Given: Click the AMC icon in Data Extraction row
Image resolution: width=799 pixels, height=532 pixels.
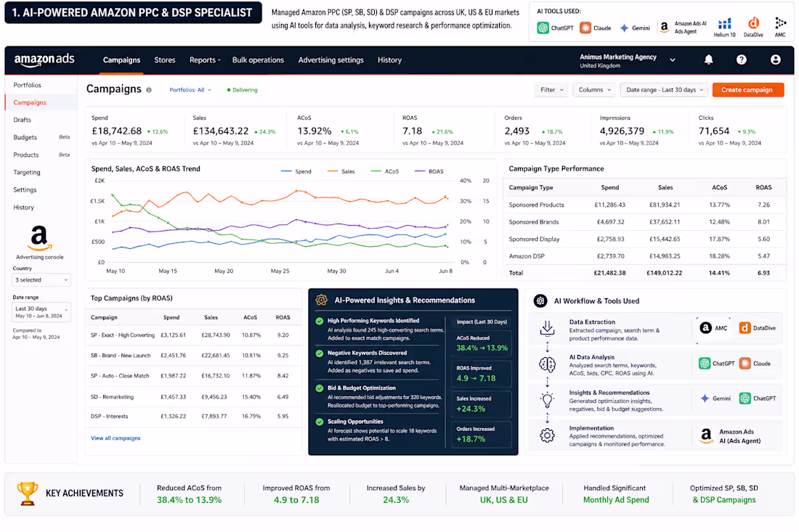Looking at the screenshot, I should coord(705,328).
